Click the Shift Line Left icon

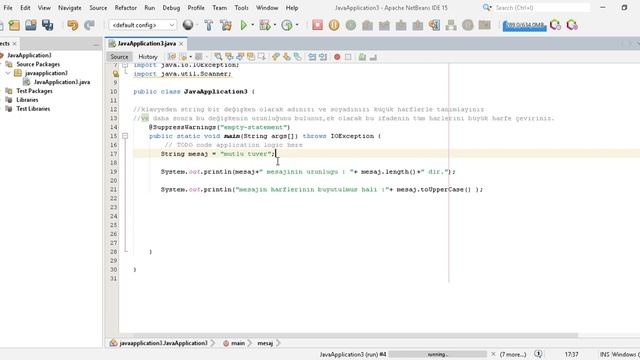coord(312,57)
